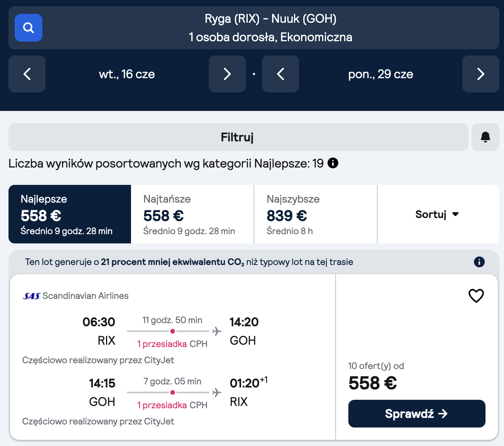
Task: Go to next return date after 29 cze
Action: (480, 74)
